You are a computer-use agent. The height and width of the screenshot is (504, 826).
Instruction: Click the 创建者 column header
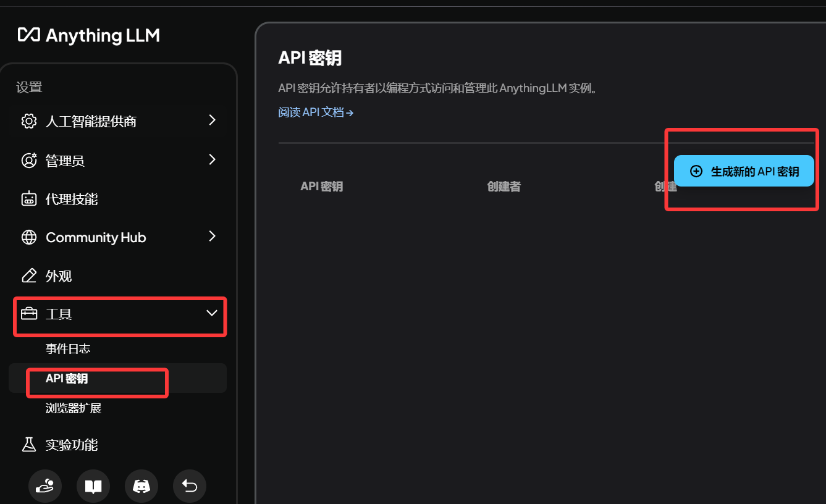pos(504,187)
